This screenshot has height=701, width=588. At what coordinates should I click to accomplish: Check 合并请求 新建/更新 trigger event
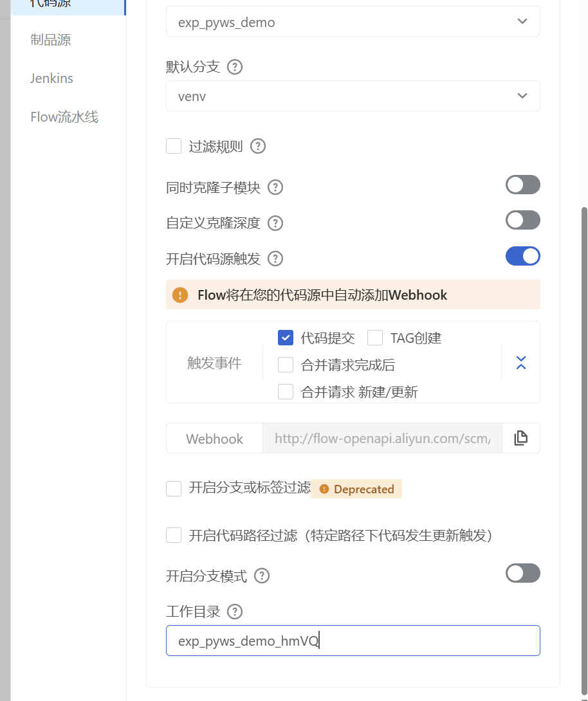[286, 392]
